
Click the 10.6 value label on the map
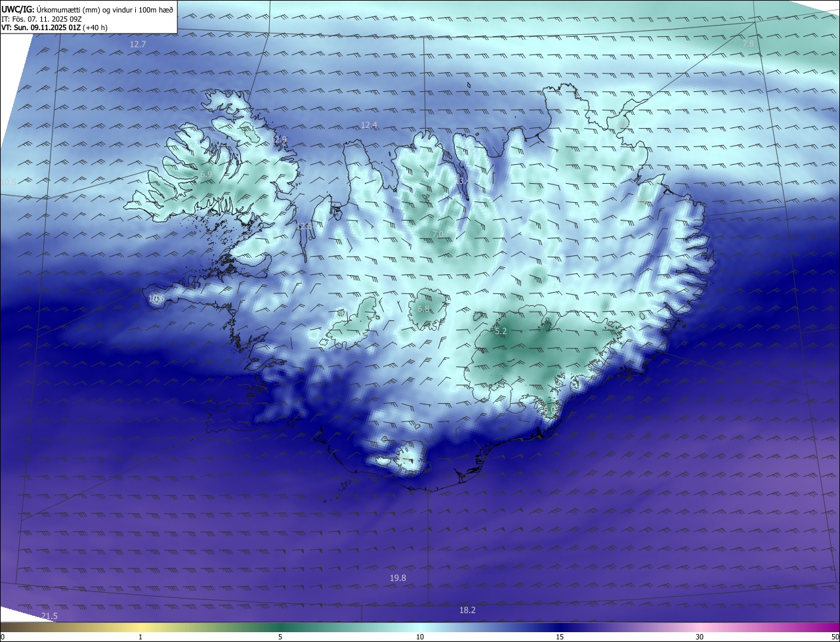[156, 299]
